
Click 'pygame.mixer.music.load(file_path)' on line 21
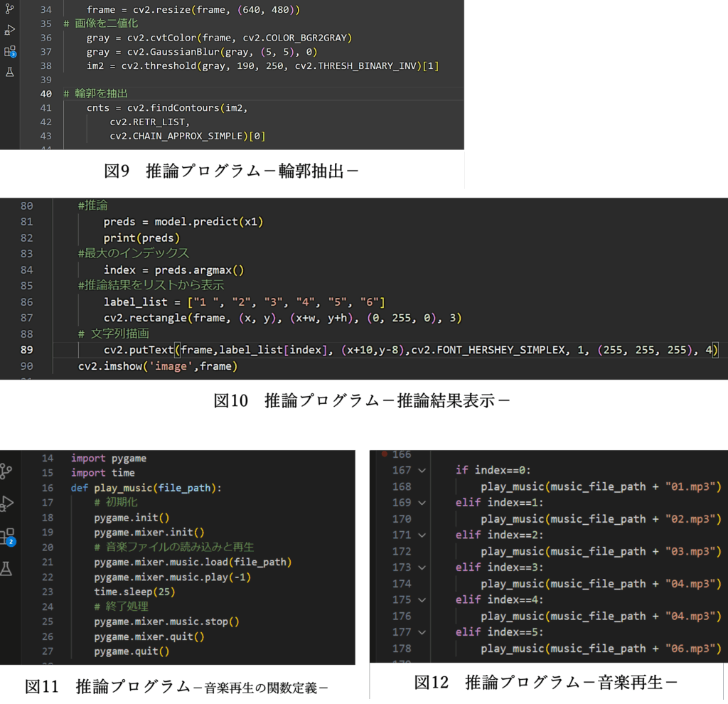point(193,562)
